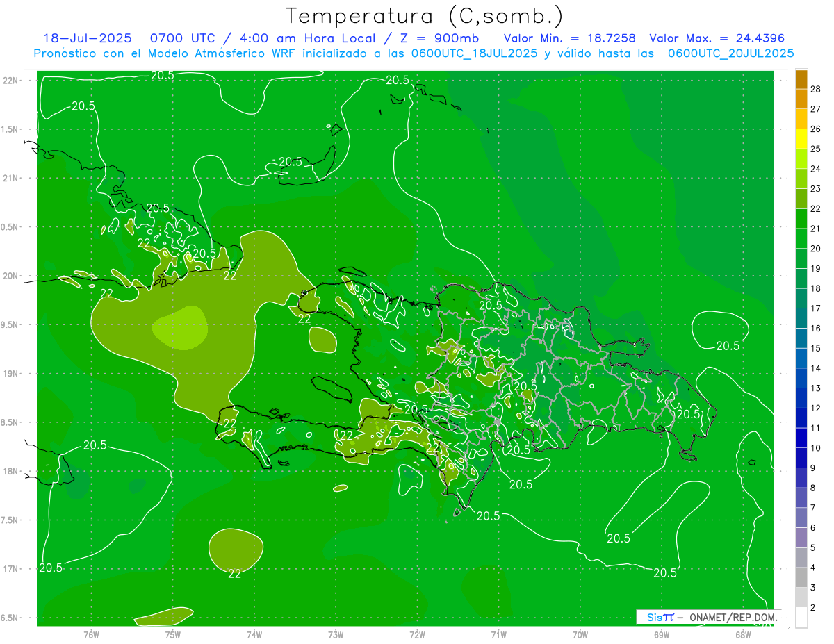Click the 74W longitude axis label
Viewport: 834px width, 644px height.
coord(254,634)
